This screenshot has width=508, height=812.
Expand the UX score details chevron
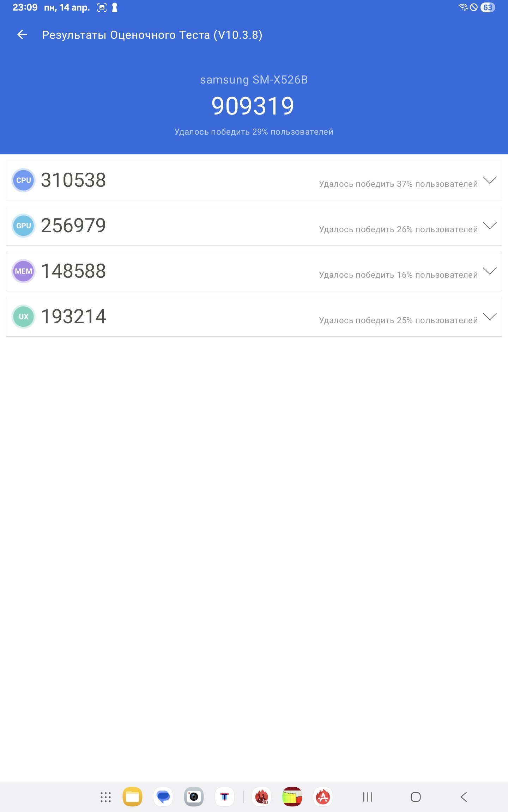(490, 316)
